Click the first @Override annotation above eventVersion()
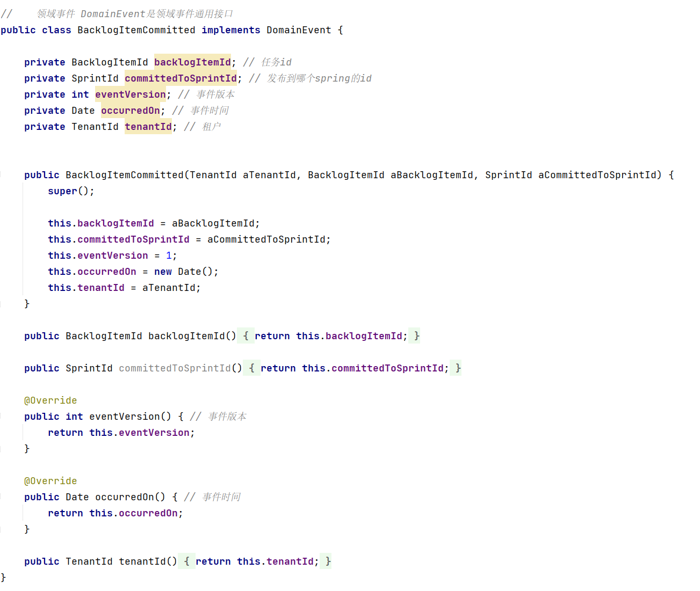This screenshot has width=700, height=591. click(x=50, y=400)
